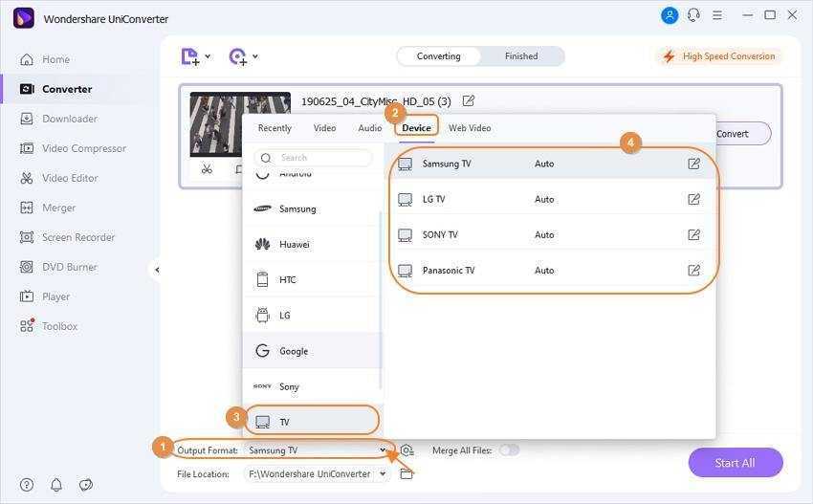Expand the add files dropdown arrow
This screenshot has height=504, width=813.
click(208, 56)
